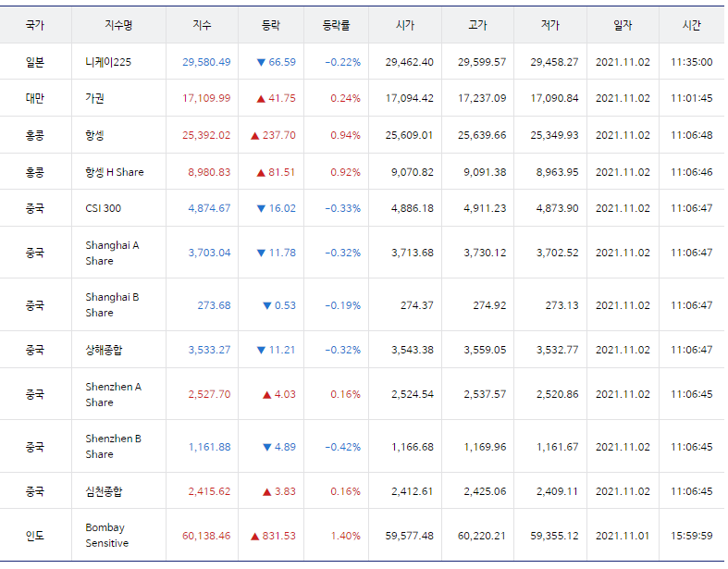This screenshot has height=569, width=728.
Task: Select the index value 25,392.02
Action: point(206,135)
